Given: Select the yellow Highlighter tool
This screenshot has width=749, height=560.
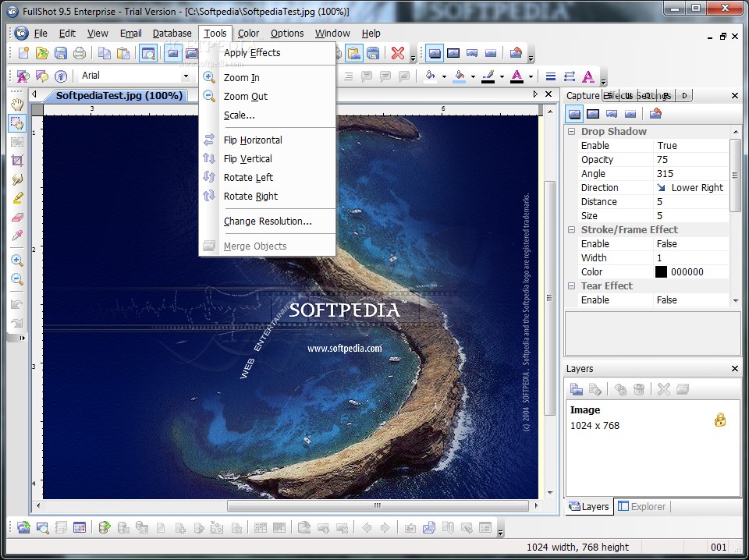Looking at the screenshot, I should (17, 197).
